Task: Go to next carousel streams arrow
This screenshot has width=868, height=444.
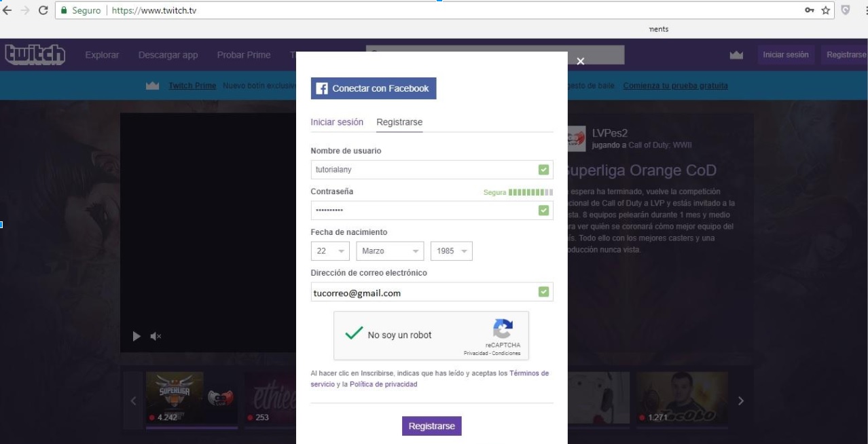Action: coord(740,401)
